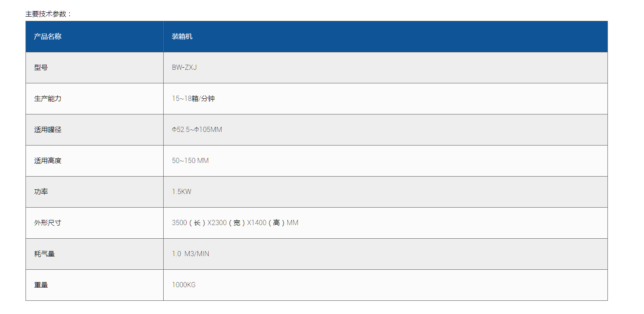Select the 生产能力 label cell
This screenshot has width=644, height=314.
(x=48, y=99)
